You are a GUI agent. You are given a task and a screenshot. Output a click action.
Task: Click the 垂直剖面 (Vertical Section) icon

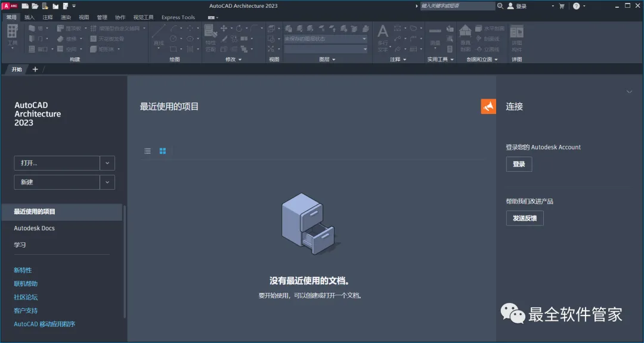pyautogui.click(x=465, y=38)
